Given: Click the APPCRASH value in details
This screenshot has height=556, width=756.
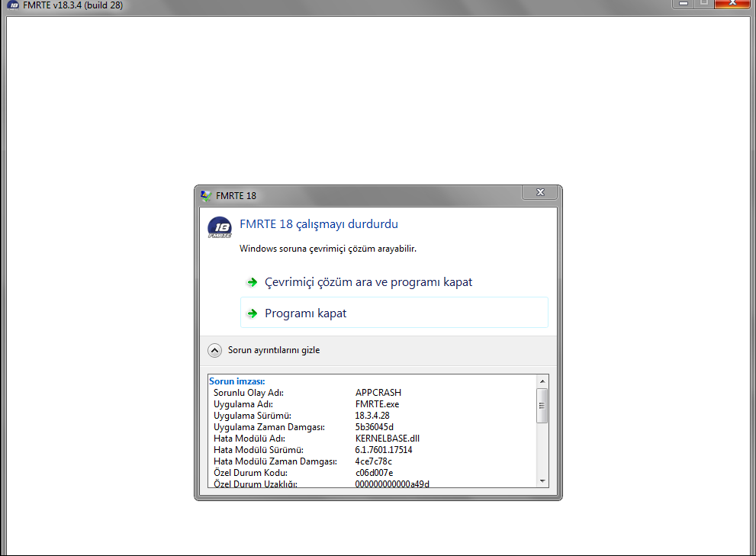Looking at the screenshot, I should [x=378, y=393].
